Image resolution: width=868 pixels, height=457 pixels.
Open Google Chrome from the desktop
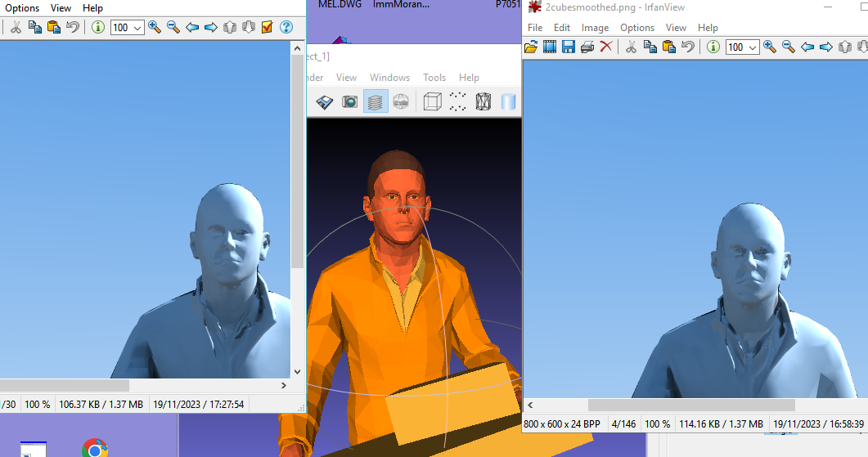coord(95,448)
